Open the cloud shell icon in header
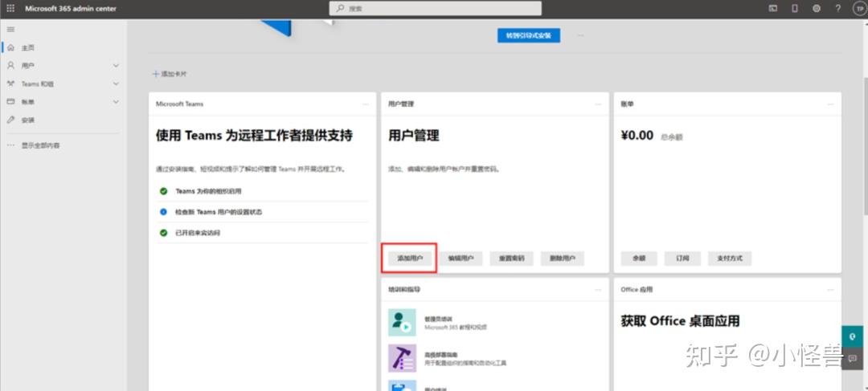 (x=773, y=8)
